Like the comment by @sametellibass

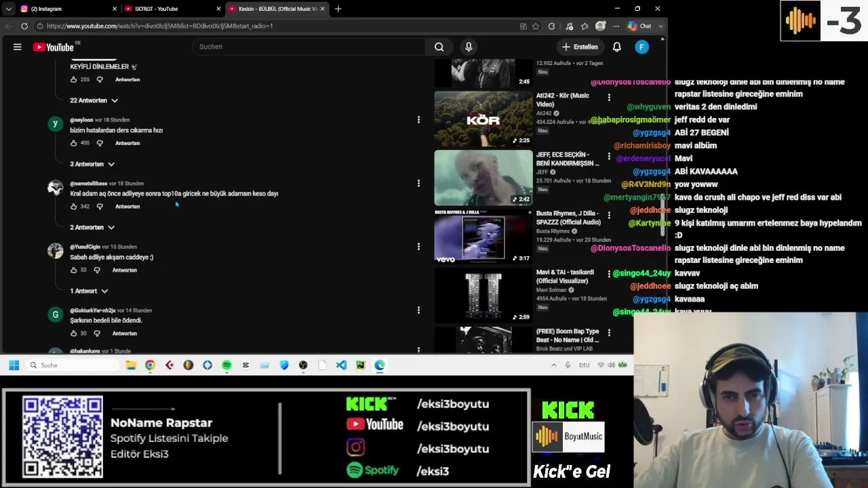click(74, 206)
